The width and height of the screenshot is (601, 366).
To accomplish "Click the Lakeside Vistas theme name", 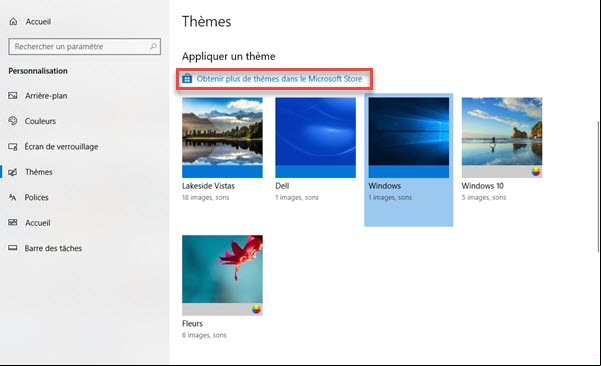I will [x=208, y=186].
